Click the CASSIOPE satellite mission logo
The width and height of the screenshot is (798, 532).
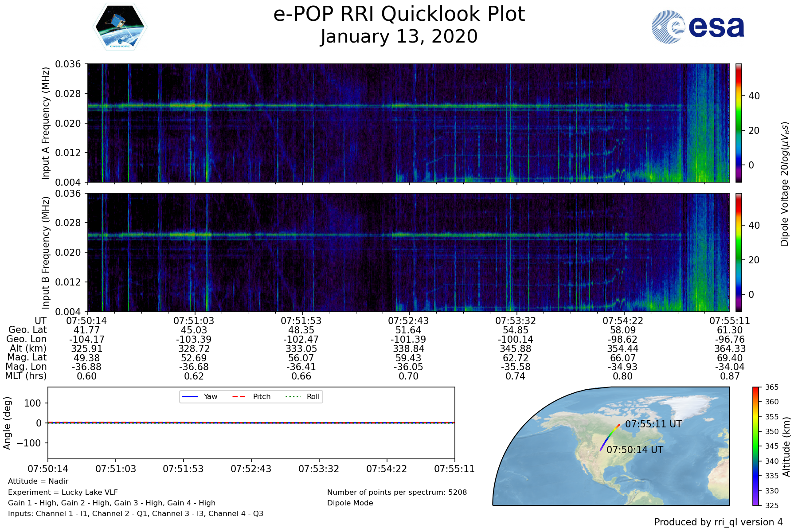pyautogui.click(x=120, y=27)
